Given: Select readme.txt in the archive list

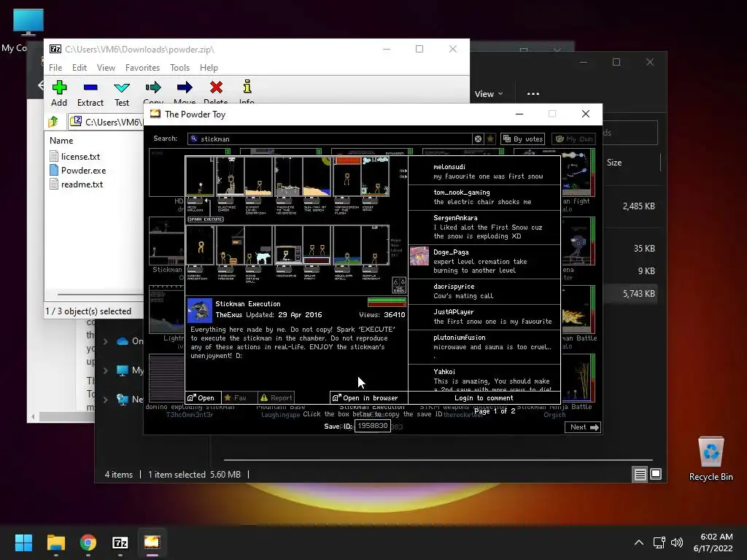Looking at the screenshot, I should 77,184.
